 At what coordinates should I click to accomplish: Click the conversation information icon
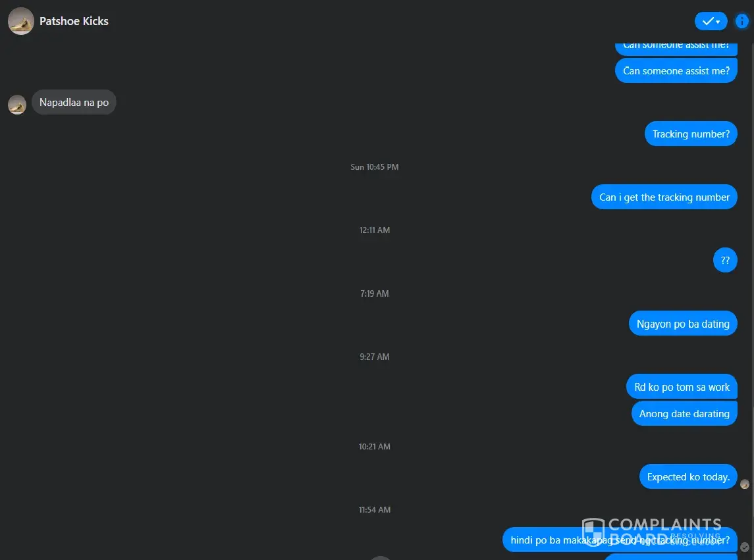click(x=742, y=21)
